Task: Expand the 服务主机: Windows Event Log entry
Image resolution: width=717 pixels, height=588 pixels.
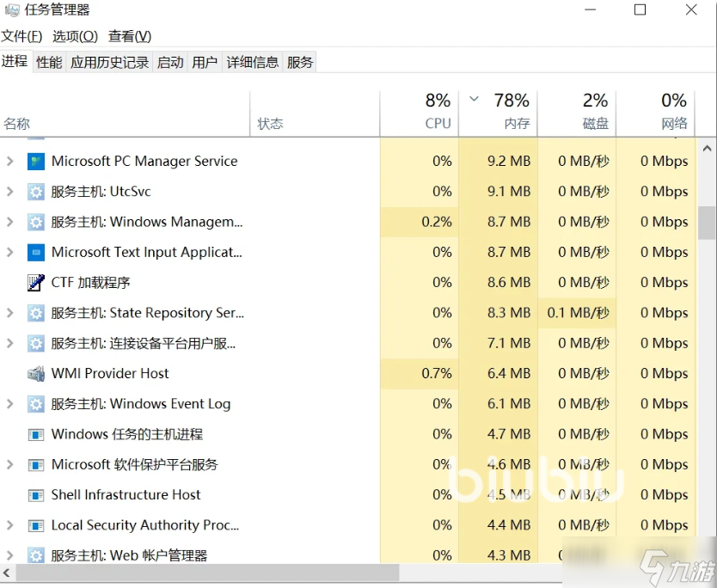Action: [10, 404]
